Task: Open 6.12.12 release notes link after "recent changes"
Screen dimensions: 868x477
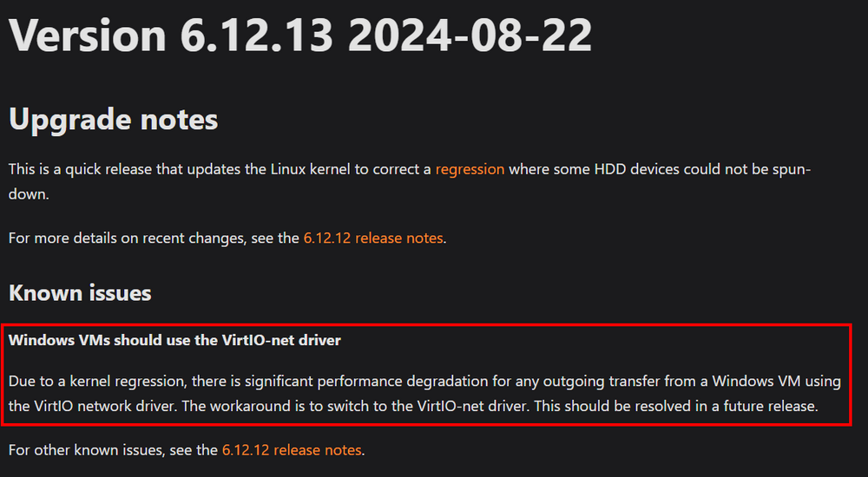Action: 373,238
